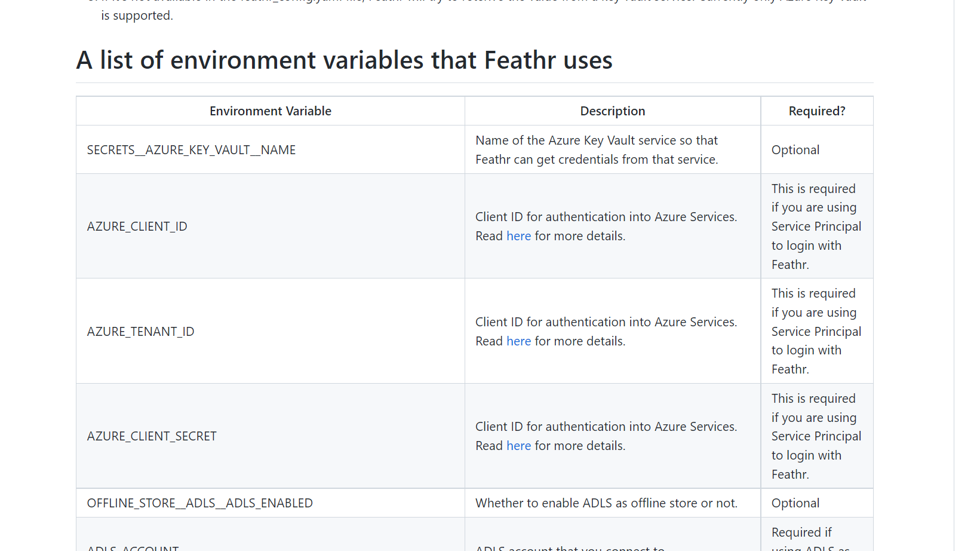Click 'Optional' in the OFFLINE_STORE__ADLS__ADLS_ENABLED row
The width and height of the screenshot is (980, 551).
(x=795, y=503)
